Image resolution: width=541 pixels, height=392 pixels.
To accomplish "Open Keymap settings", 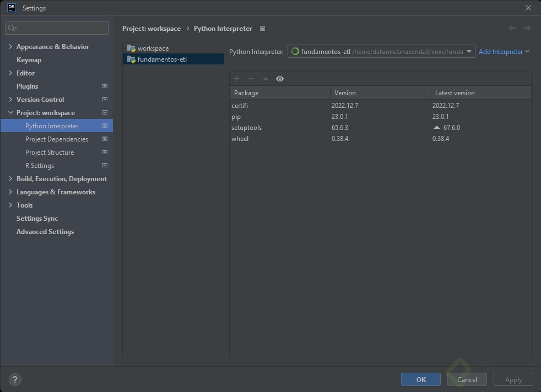I will [x=29, y=59].
